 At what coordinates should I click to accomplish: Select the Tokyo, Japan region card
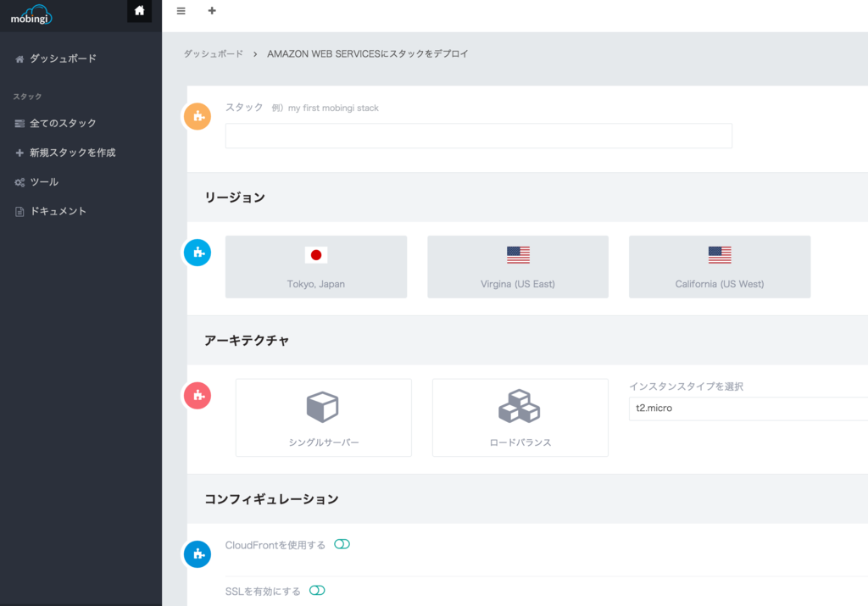tap(316, 267)
